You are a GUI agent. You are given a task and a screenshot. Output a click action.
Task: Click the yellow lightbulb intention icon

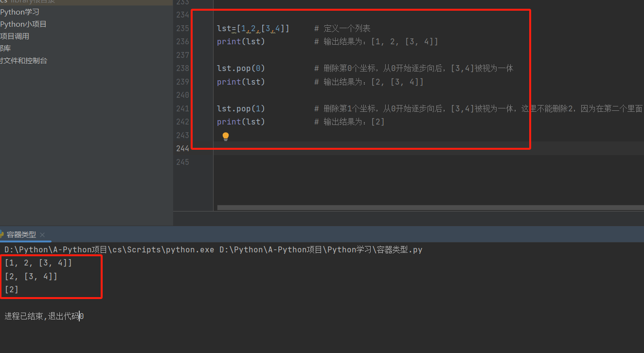click(x=226, y=137)
